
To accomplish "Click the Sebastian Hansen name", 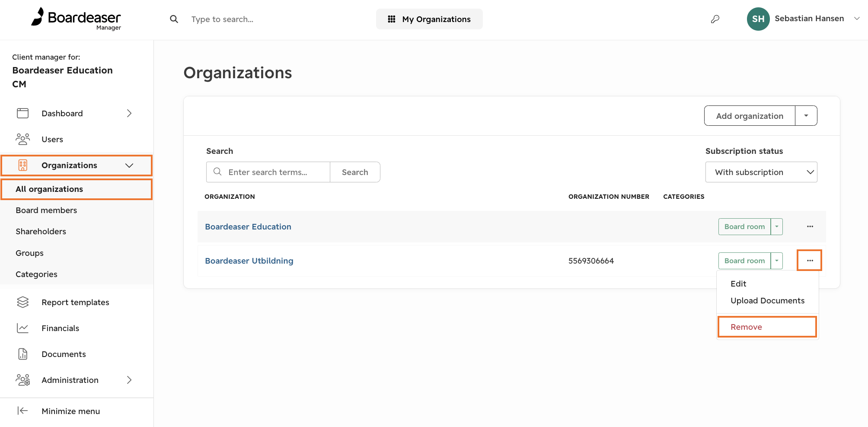I will (809, 18).
